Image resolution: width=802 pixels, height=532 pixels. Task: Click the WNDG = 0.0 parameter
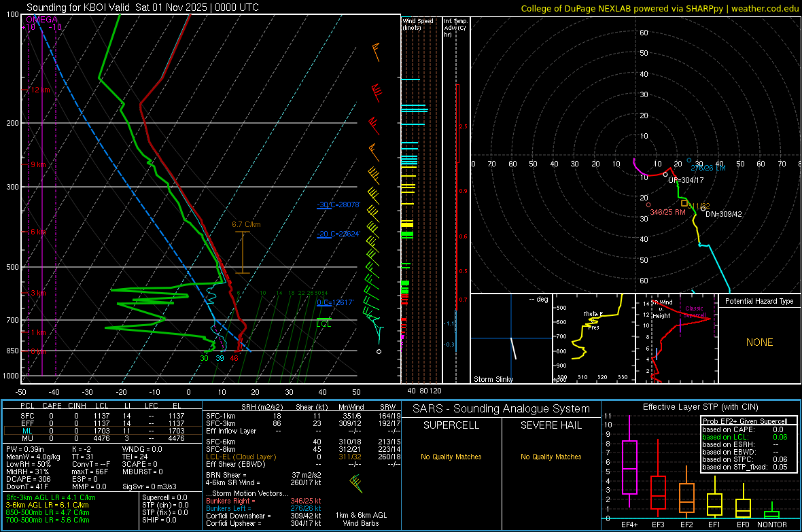coord(142,449)
